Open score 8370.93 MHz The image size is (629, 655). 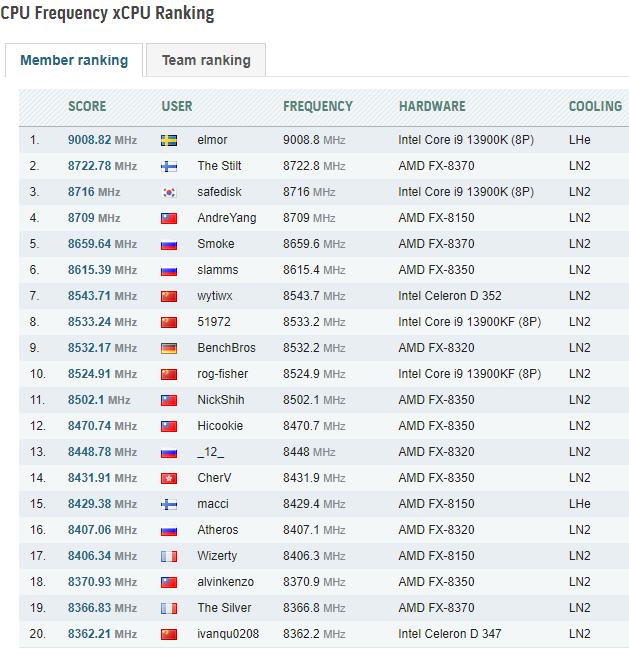pos(102,582)
